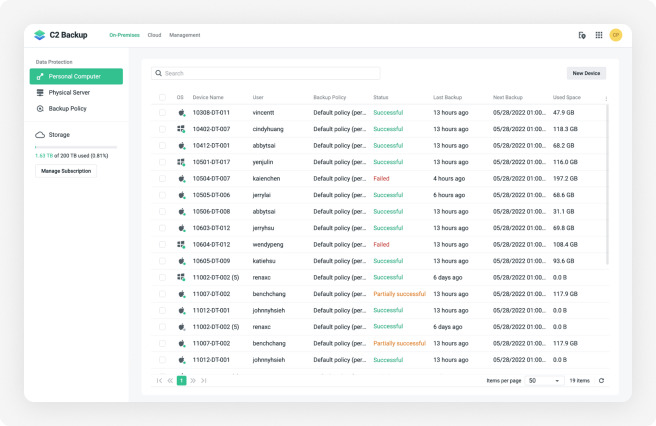Open column options three-dot icon
656x426 pixels.
pyautogui.click(x=606, y=98)
